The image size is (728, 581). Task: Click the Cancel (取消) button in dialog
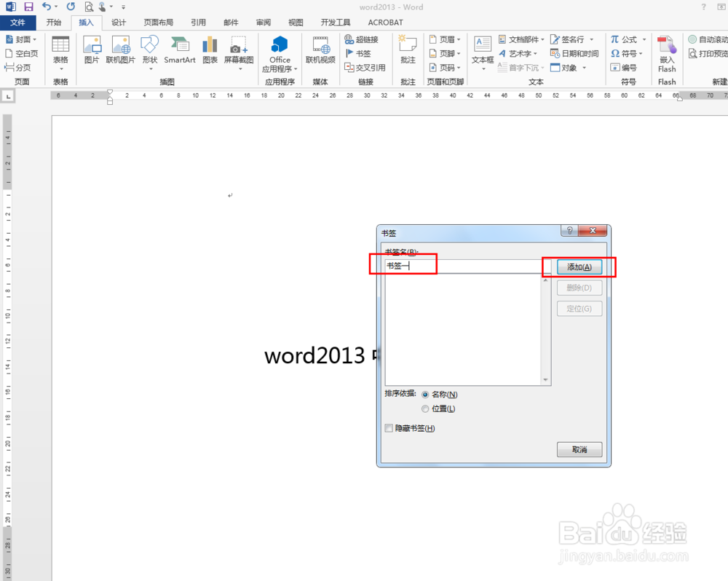click(x=579, y=449)
